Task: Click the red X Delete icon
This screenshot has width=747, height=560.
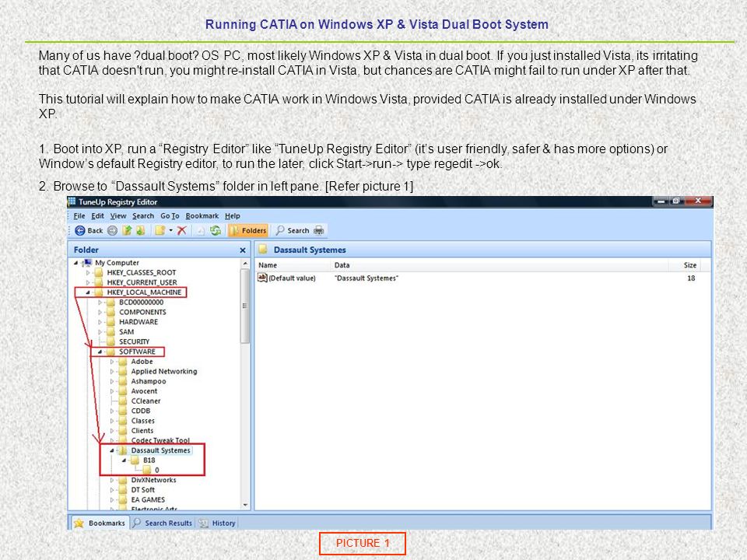Action: (x=181, y=231)
